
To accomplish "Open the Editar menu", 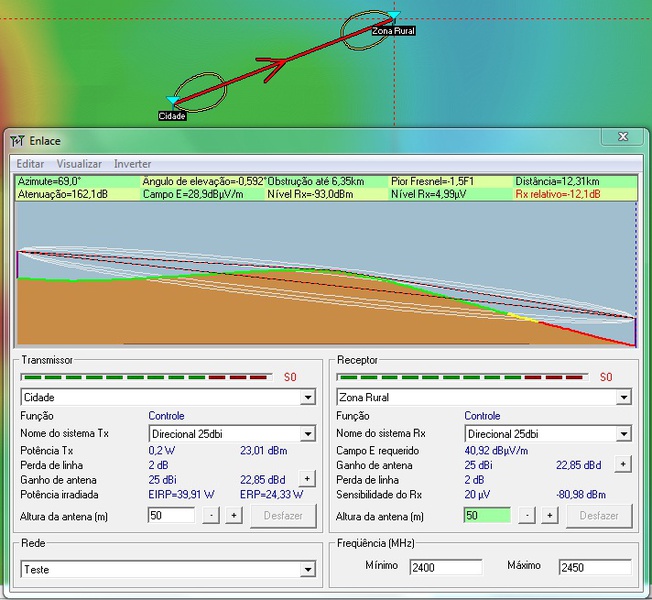I will 30,164.
